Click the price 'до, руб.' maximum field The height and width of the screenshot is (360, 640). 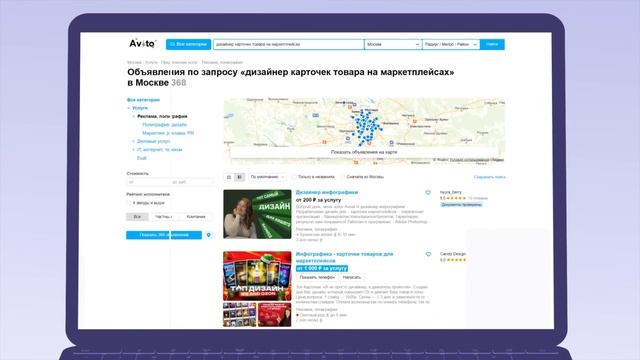point(191,182)
